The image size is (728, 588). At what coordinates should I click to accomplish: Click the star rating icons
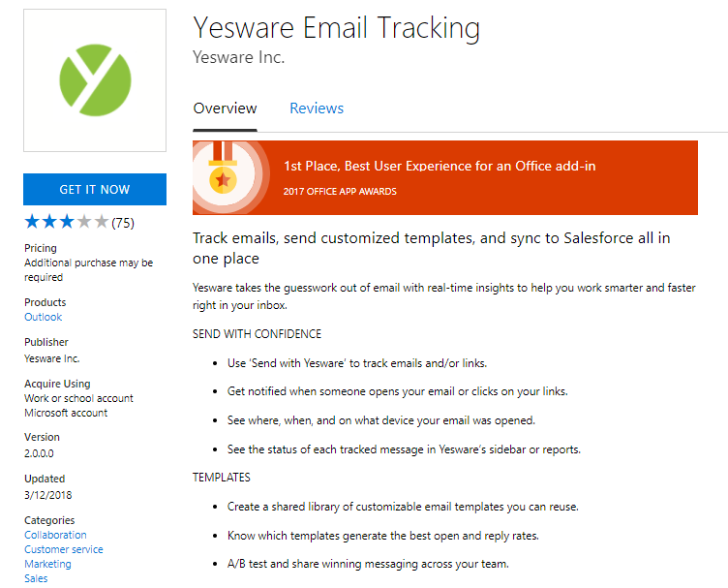click(67, 222)
